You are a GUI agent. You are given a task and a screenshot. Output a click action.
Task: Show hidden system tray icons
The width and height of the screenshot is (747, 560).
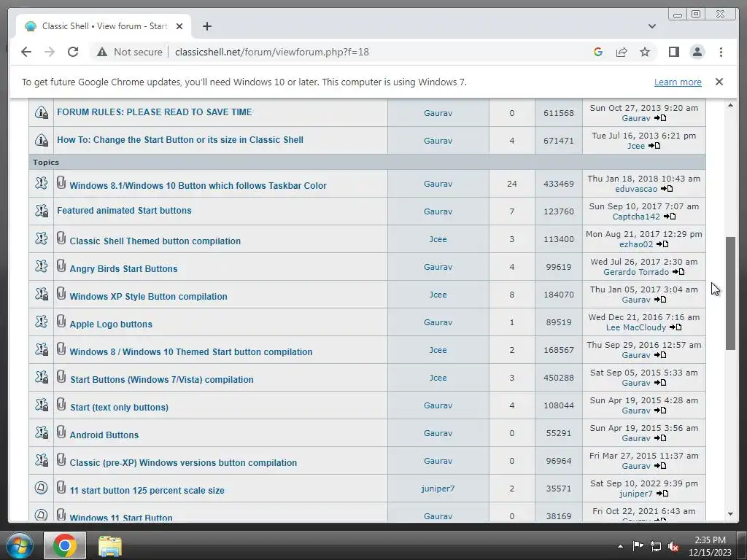(x=620, y=546)
